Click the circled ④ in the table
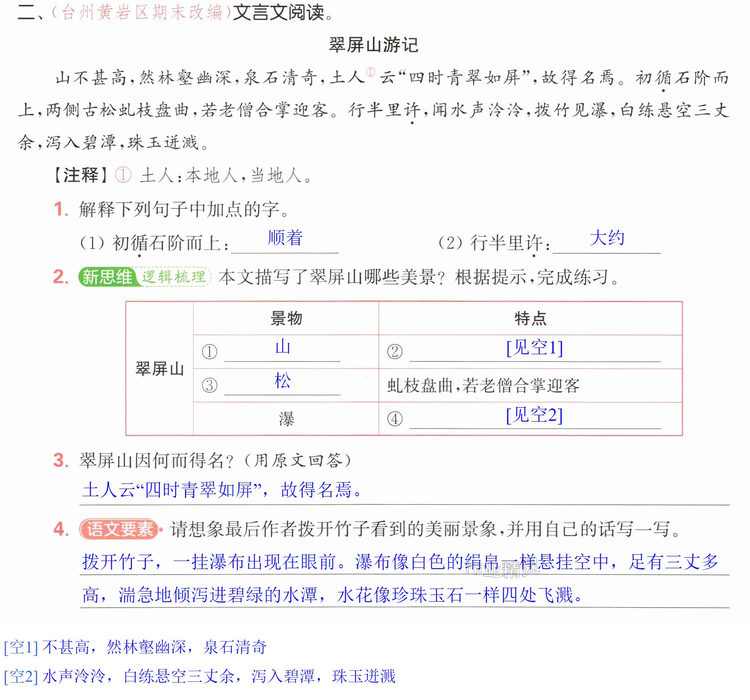750x700 pixels. click(x=394, y=419)
